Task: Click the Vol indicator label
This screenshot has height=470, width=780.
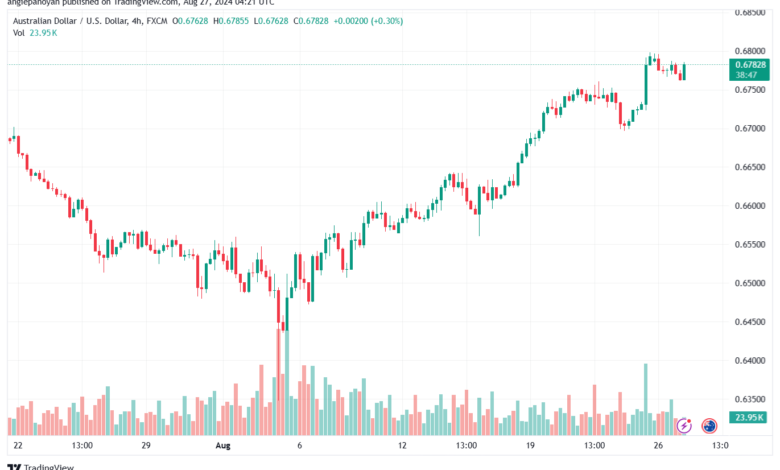Action: [x=18, y=33]
